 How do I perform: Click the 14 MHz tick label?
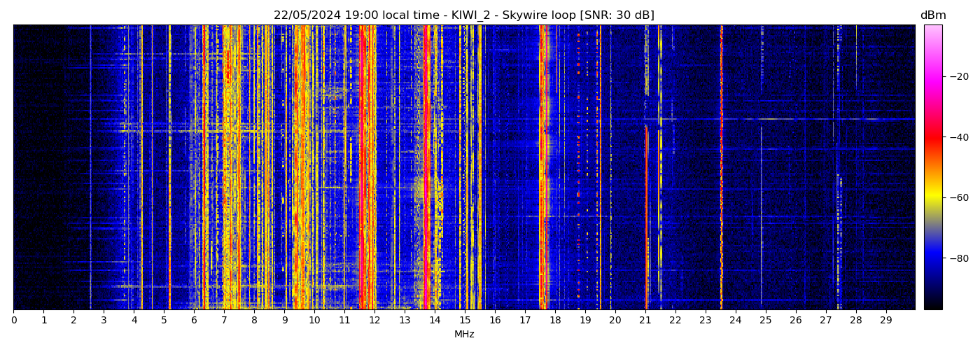(x=435, y=321)
